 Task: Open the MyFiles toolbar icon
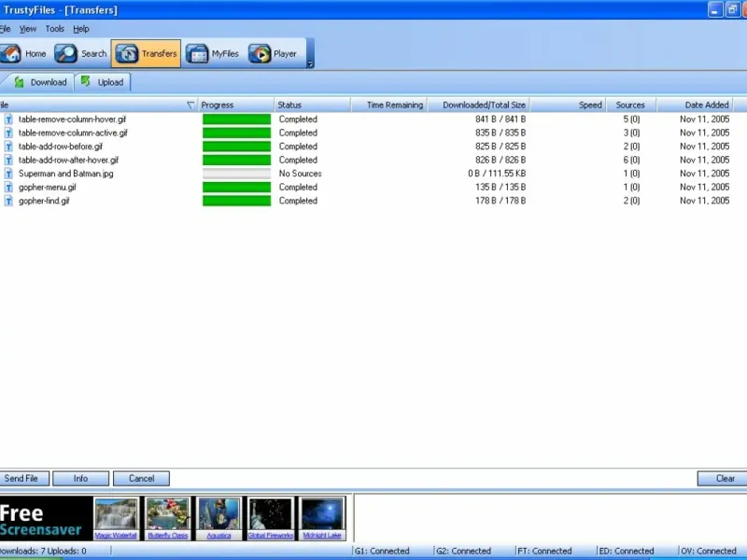pyautogui.click(x=197, y=54)
